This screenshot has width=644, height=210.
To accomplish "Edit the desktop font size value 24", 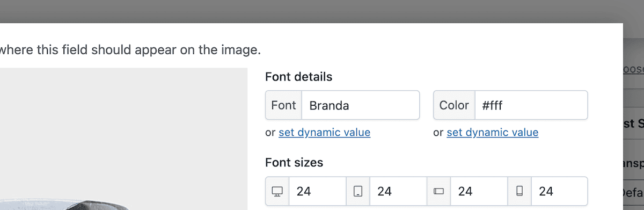I will (x=318, y=191).
